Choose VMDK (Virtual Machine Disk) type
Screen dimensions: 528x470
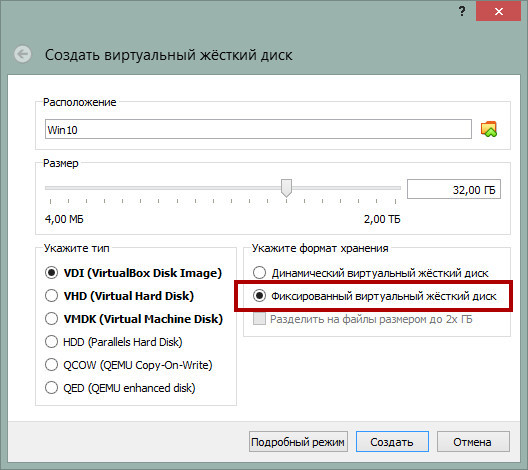[x=52, y=318]
